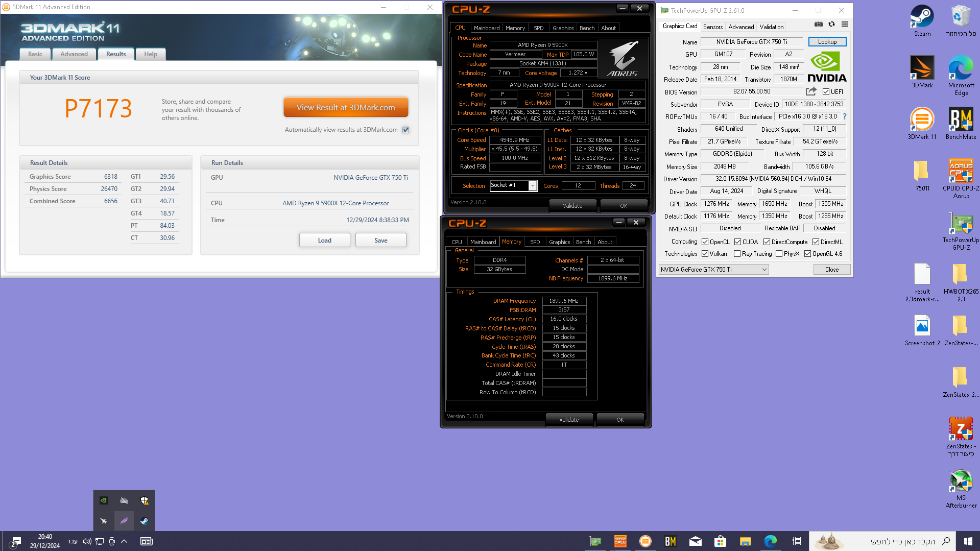Toggle the Vulkan checkbox in GPU-Z
The width and height of the screenshot is (980, 551).
705,254
